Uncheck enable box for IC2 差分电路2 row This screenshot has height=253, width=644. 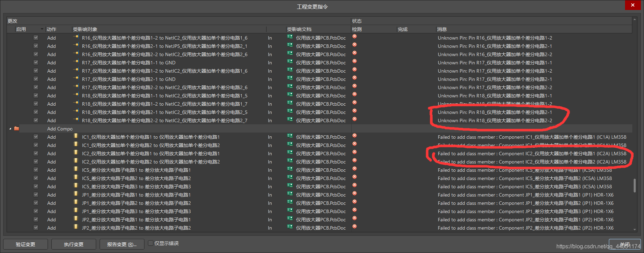(x=36, y=161)
